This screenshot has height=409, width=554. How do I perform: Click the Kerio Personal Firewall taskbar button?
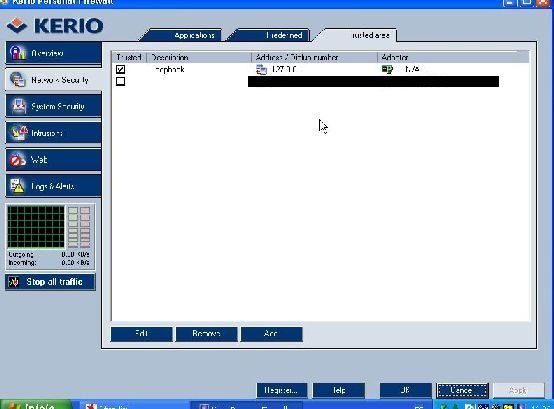tap(246, 405)
